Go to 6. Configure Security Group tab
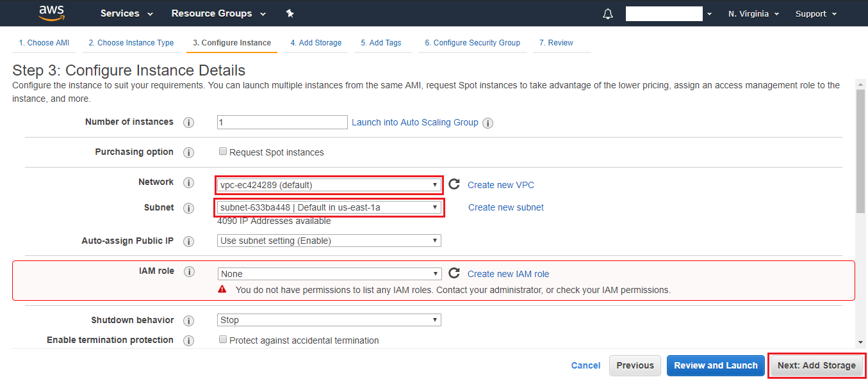The width and height of the screenshot is (868, 382). click(x=472, y=43)
